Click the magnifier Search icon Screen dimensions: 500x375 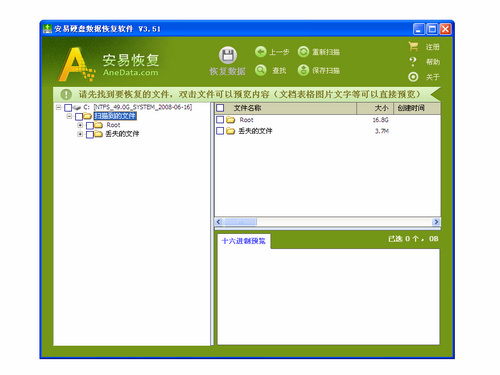click(x=261, y=70)
